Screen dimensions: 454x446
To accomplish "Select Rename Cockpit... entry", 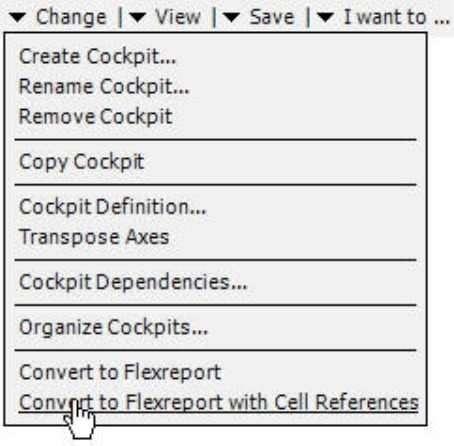I will coord(104,87).
